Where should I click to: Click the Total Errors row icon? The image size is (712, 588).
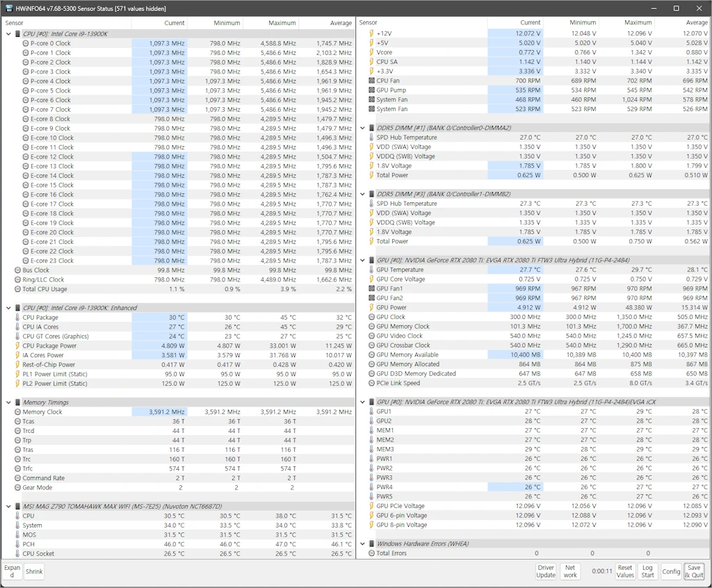coord(371,553)
